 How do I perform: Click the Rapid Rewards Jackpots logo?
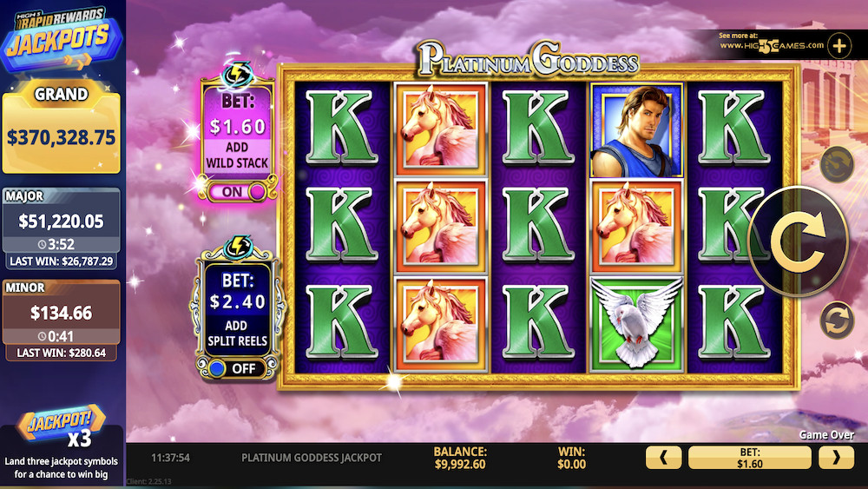(61, 39)
